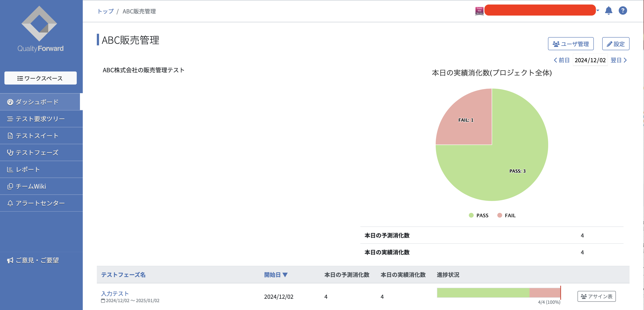Open ユーザ管理 button

tap(570, 44)
